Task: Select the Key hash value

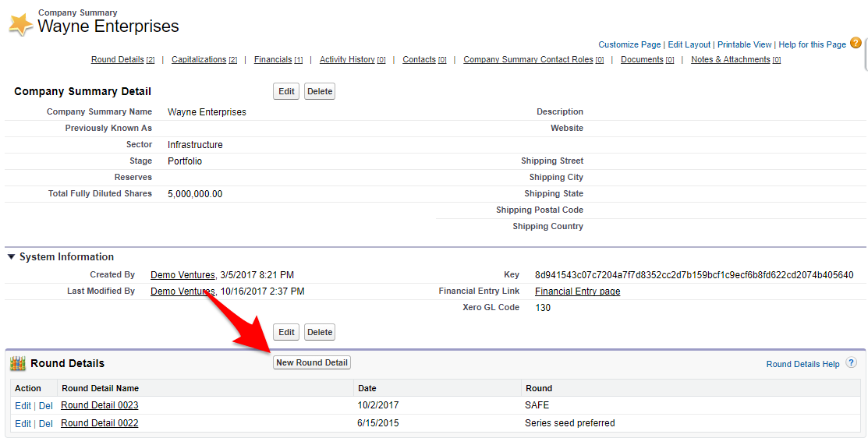Action: pyautogui.click(x=694, y=275)
